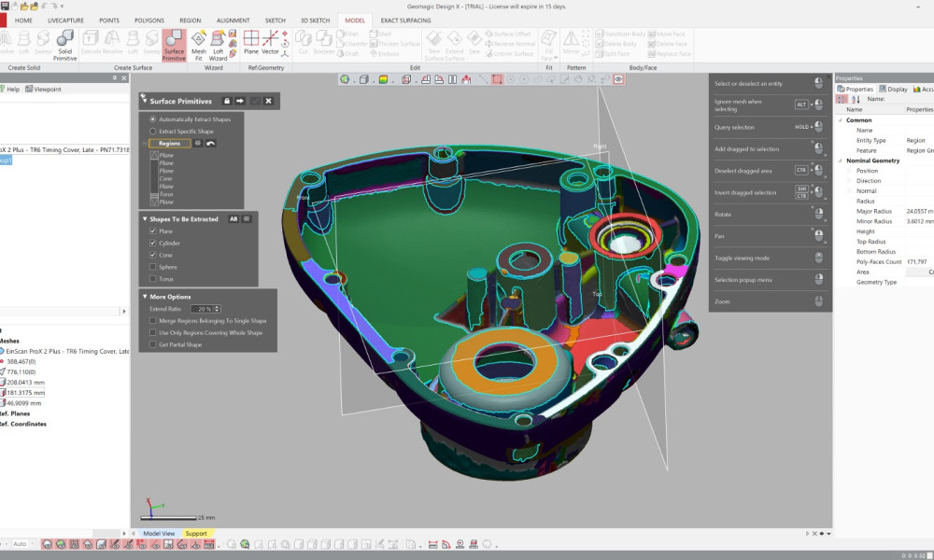Click the globe view icon in viewport toolbar
Image resolution: width=934 pixels, height=560 pixels.
(345, 79)
